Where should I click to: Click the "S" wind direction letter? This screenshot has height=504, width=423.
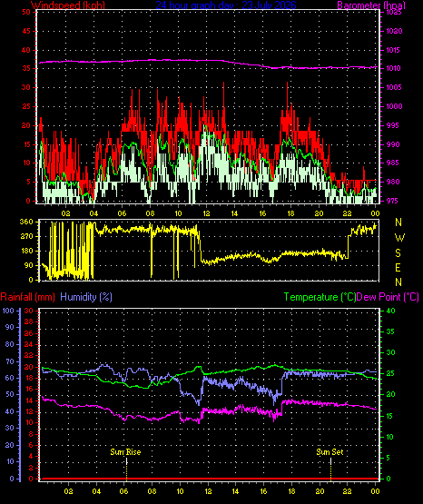pos(398,253)
